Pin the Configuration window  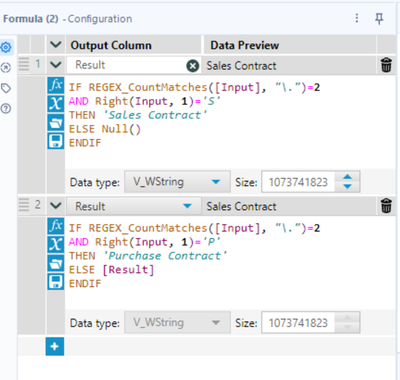tap(379, 19)
